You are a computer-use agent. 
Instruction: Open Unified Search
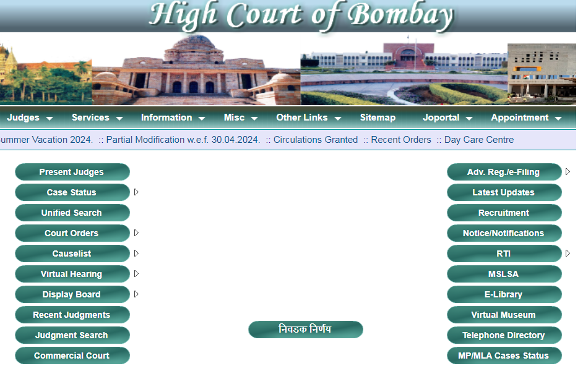pyautogui.click(x=72, y=213)
